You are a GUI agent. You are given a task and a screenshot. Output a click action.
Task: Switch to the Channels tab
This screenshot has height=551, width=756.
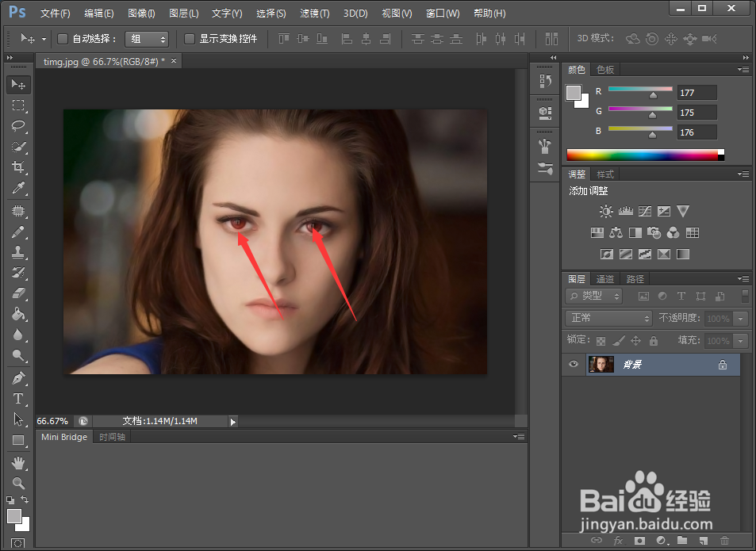605,279
